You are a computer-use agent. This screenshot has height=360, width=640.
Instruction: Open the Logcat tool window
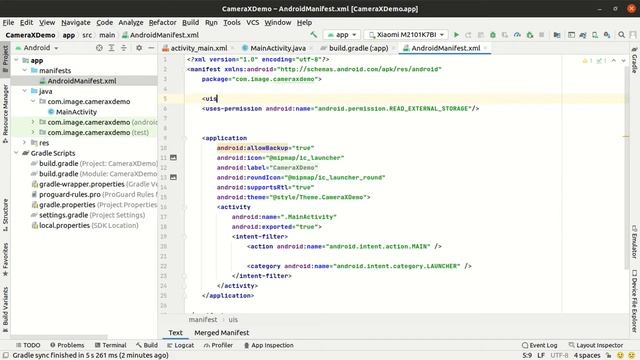[x=180, y=345]
